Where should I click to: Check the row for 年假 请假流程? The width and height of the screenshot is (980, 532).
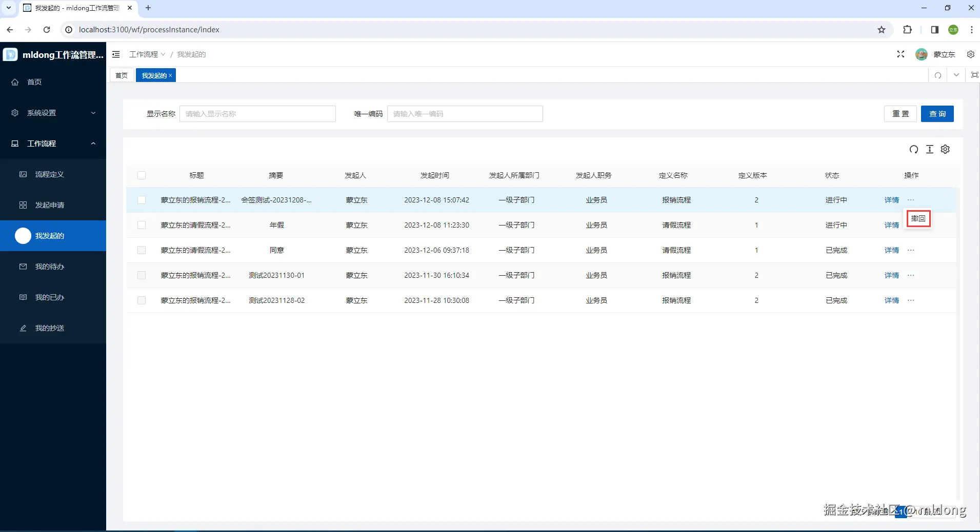(x=142, y=225)
